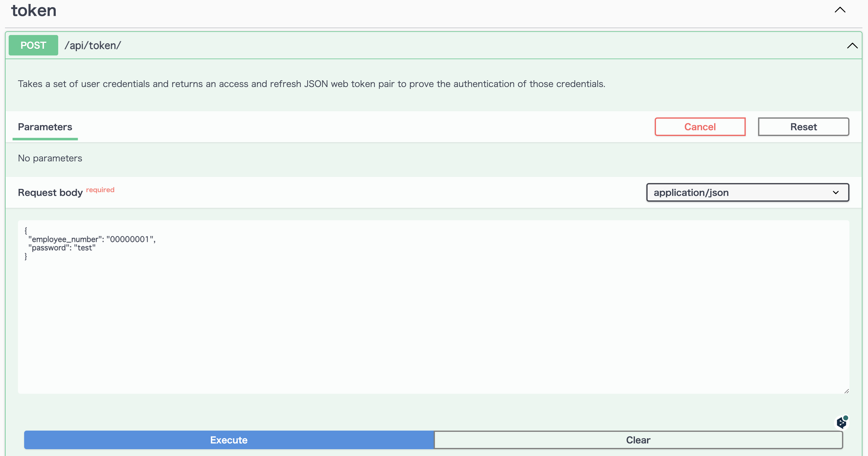Collapse the POST /api/token/ operation arrow
The image size is (868, 456).
tap(852, 46)
